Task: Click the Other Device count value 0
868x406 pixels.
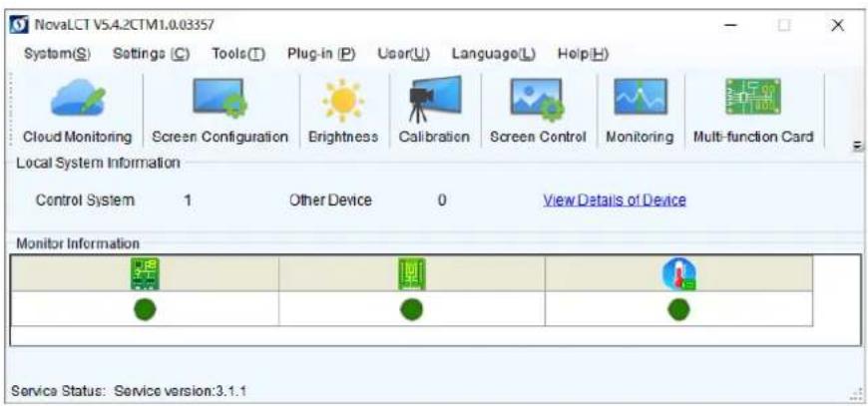Action: (442, 201)
